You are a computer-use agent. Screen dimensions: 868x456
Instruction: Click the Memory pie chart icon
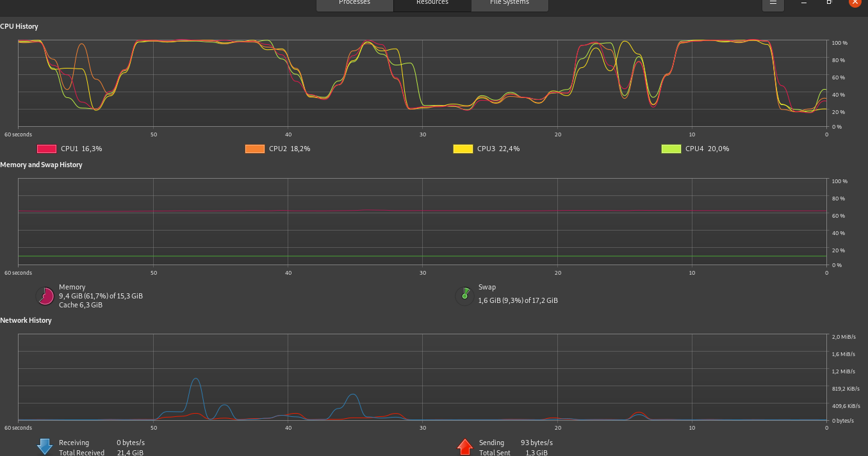point(45,296)
